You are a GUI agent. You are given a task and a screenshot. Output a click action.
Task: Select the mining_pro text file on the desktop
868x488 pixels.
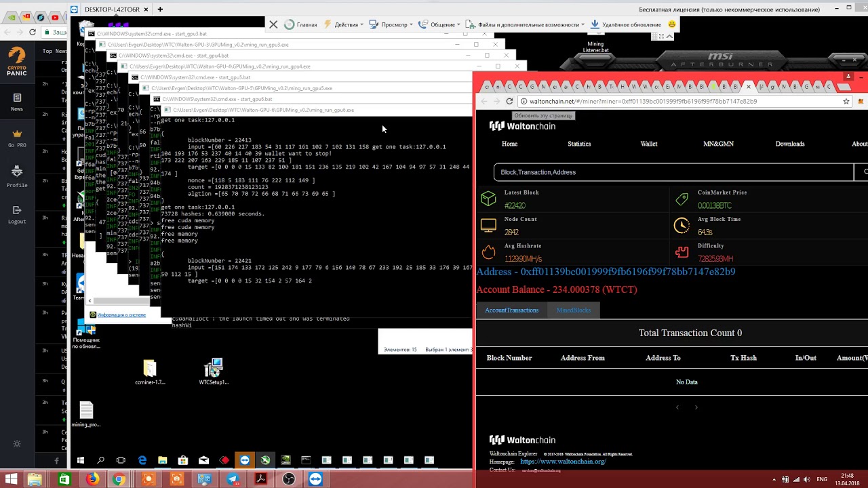coord(86,415)
